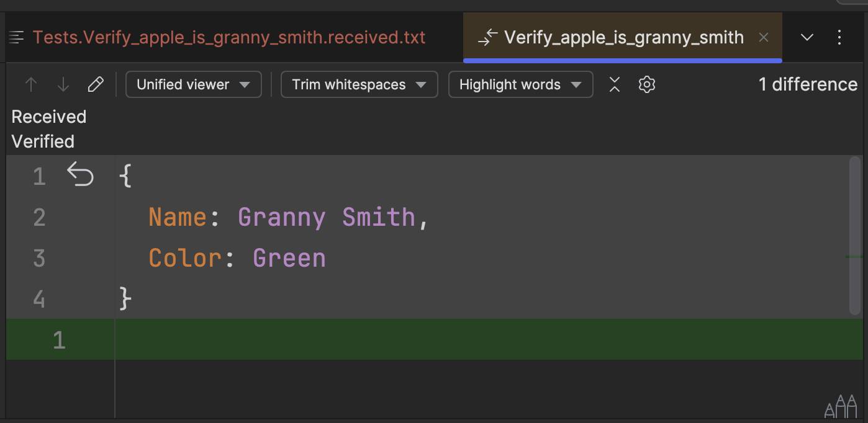Viewport: 868px width, 423px height.
Task: Open the tab options kebab menu
Action: [839, 37]
